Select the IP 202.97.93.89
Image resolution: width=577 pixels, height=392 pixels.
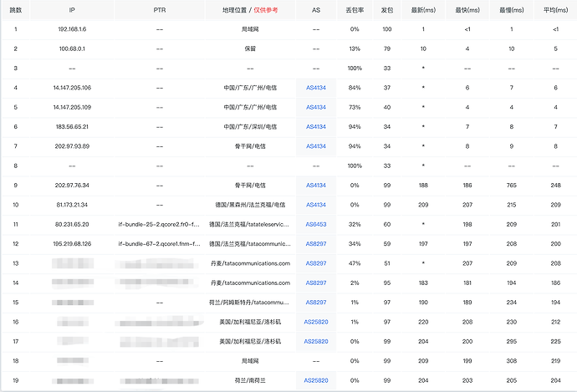click(x=72, y=146)
